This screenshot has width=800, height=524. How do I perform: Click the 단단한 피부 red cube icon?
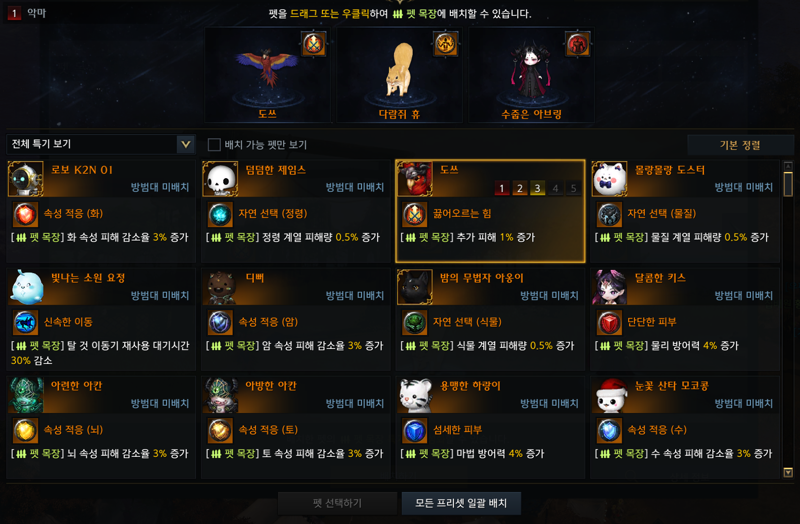(609, 322)
